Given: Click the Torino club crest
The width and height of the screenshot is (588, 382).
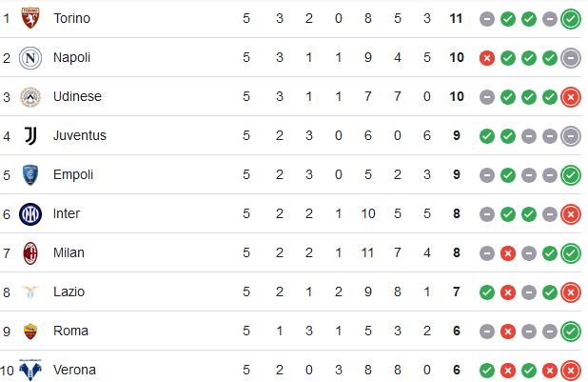Looking at the screenshot, I should [x=30, y=18].
